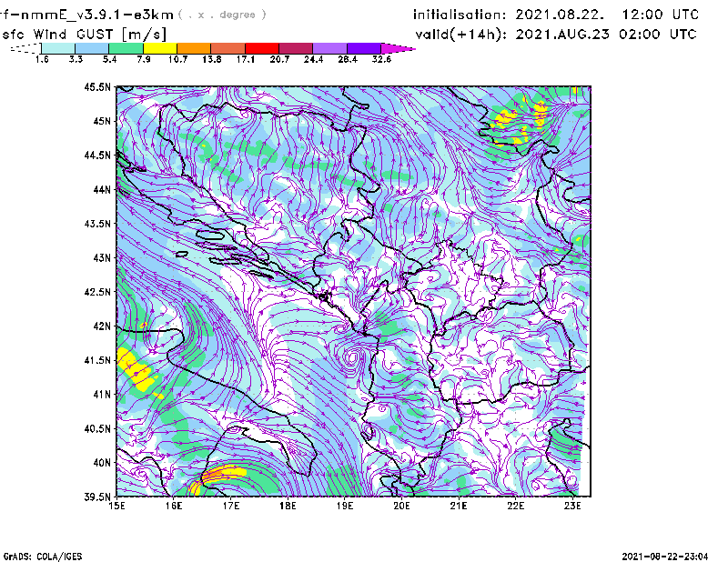This screenshot has height=562, width=728.
Task: Click the 23E longitude label
Action: click(x=572, y=506)
